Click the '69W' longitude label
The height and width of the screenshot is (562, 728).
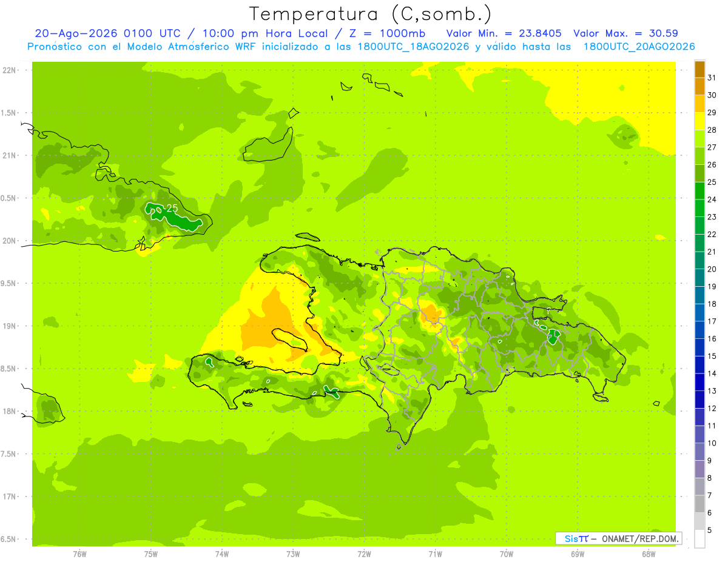pyautogui.click(x=578, y=554)
